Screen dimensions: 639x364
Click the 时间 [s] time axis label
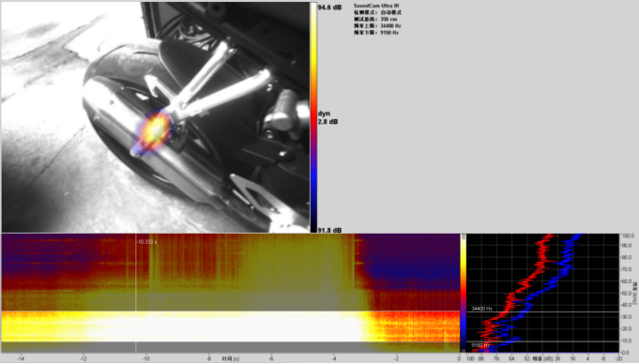(x=231, y=358)
